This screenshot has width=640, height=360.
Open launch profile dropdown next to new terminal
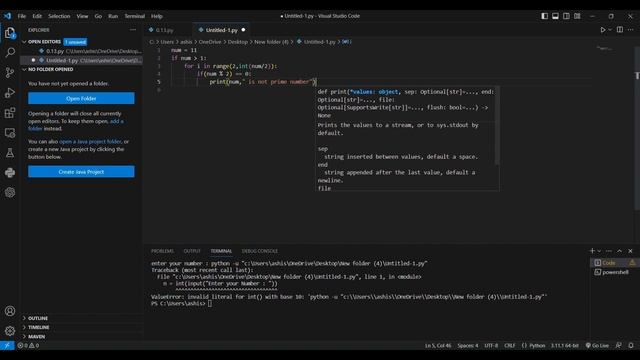(x=599, y=251)
